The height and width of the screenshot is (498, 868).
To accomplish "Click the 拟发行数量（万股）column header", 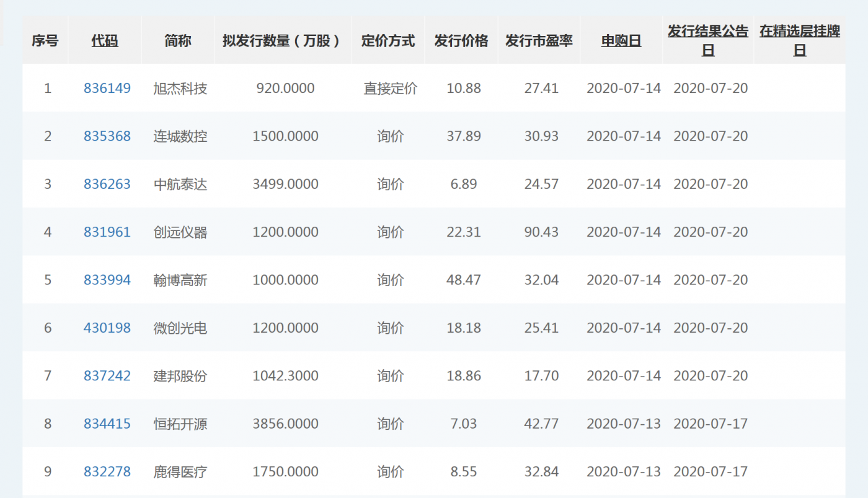I will pos(283,41).
